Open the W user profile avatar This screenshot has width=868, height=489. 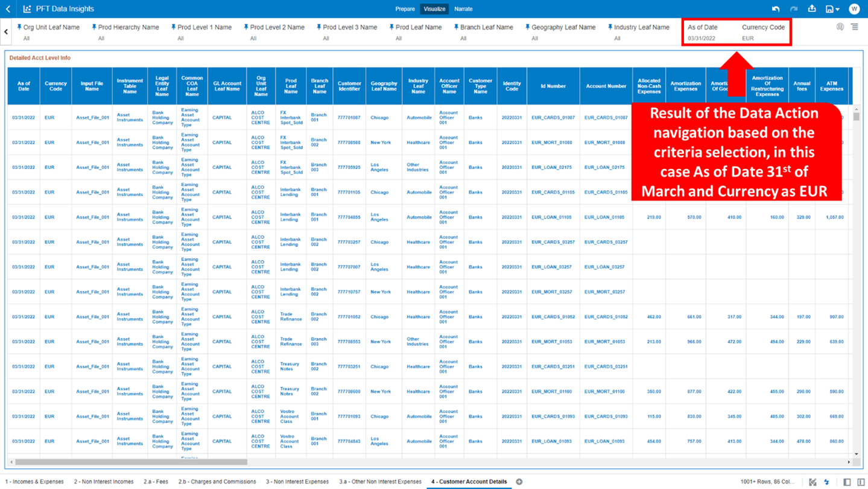coord(854,8)
